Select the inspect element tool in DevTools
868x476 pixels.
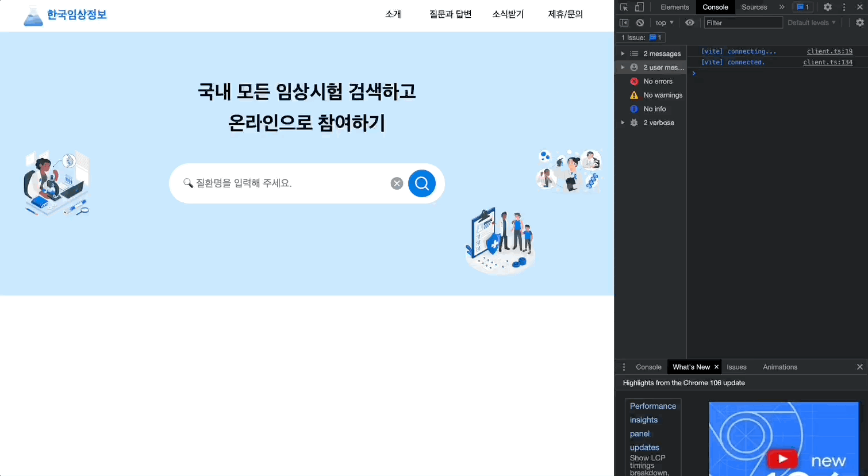[623, 7]
